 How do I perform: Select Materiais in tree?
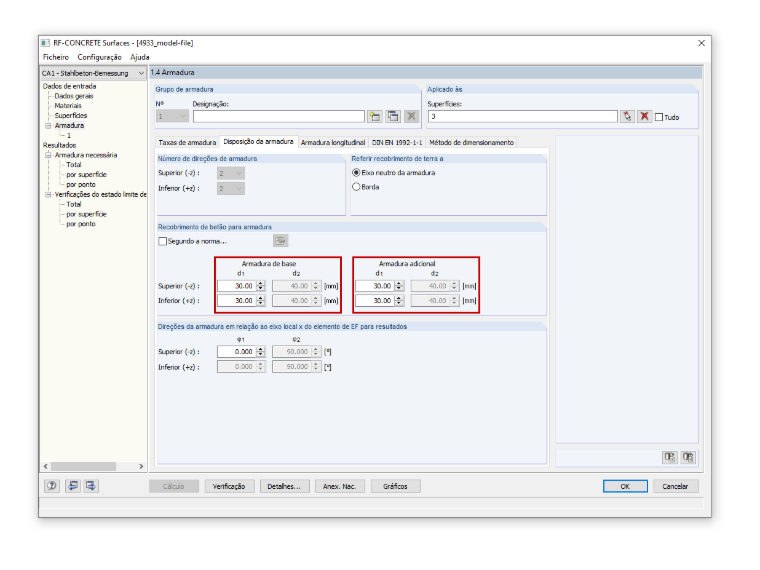(68, 106)
